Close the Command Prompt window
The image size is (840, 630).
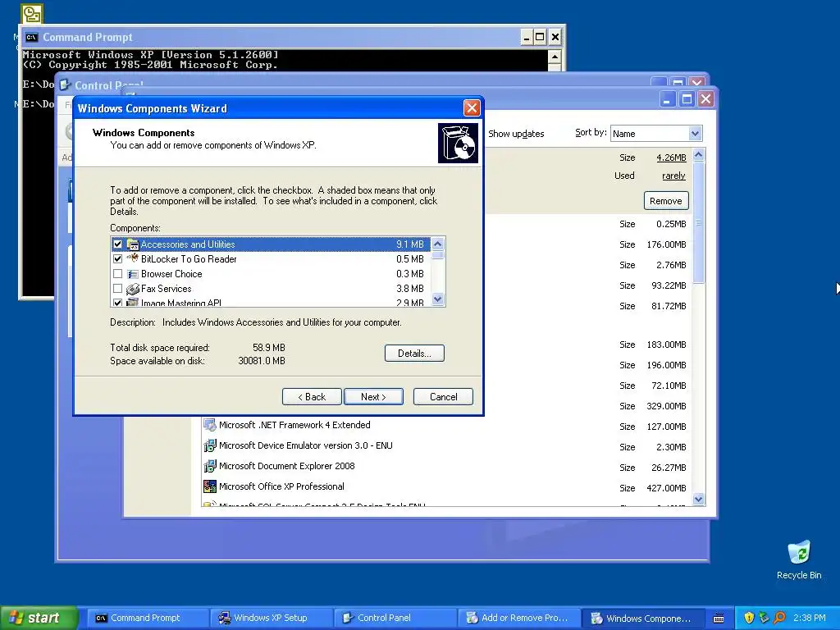pos(555,38)
